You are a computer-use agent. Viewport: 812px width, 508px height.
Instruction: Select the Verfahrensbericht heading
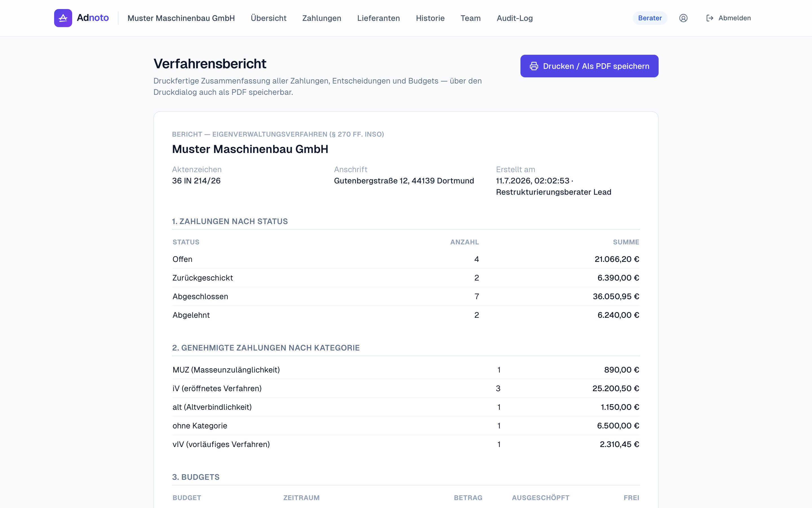click(x=210, y=63)
